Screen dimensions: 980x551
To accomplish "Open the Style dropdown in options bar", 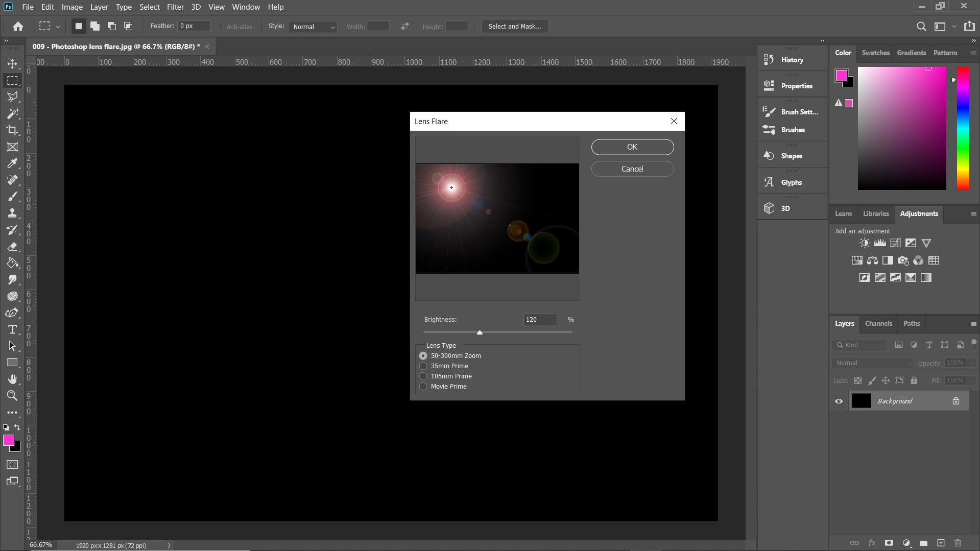I will coord(312,27).
